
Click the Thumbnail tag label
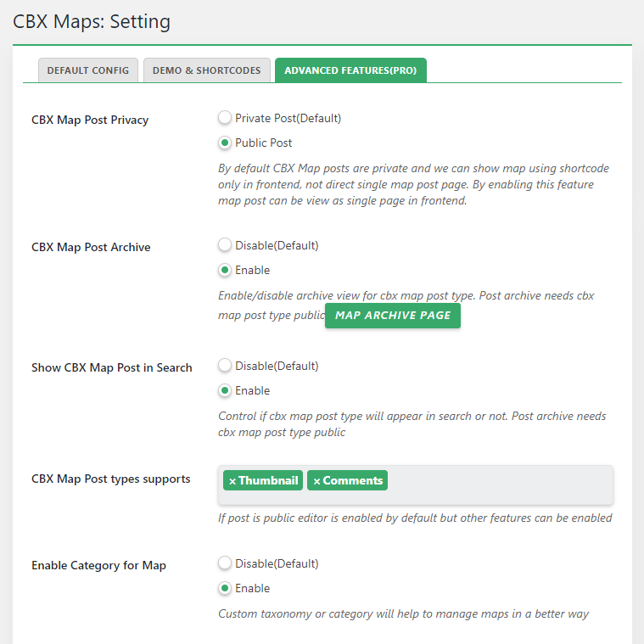[268, 480]
